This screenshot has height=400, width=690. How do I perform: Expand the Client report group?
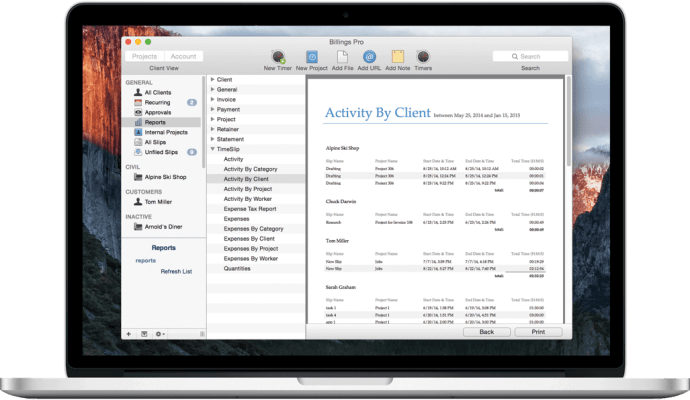tap(212, 79)
